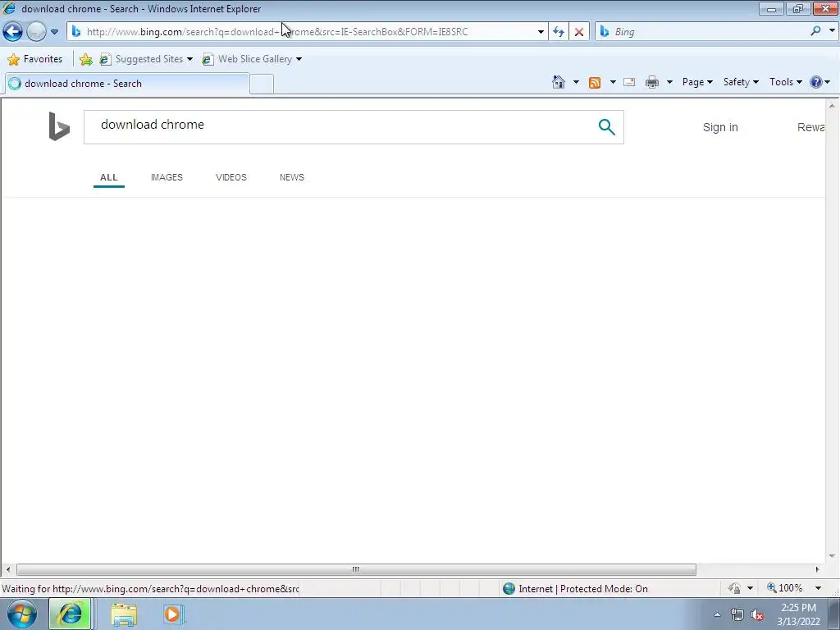The image size is (840, 630).
Task: Click the Forward navigation arrow button
Action: [36, 32]
